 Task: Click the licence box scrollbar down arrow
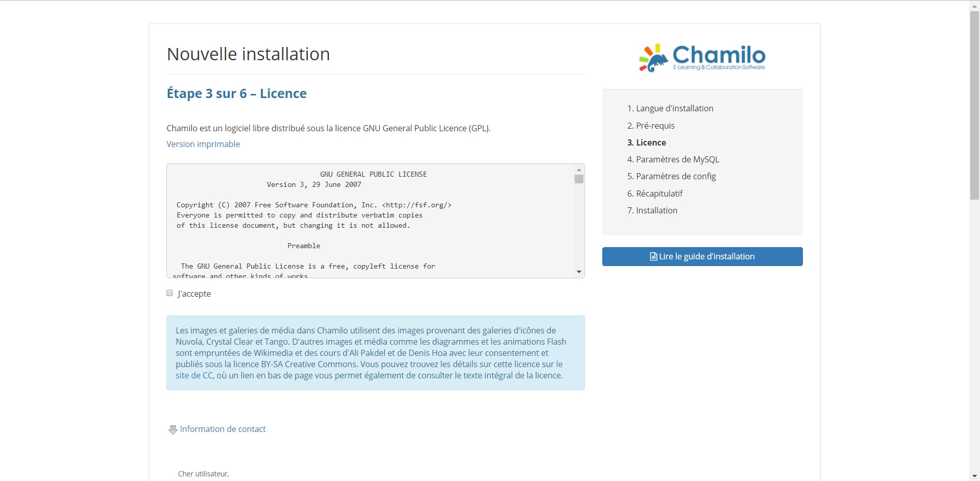[579, 272]
